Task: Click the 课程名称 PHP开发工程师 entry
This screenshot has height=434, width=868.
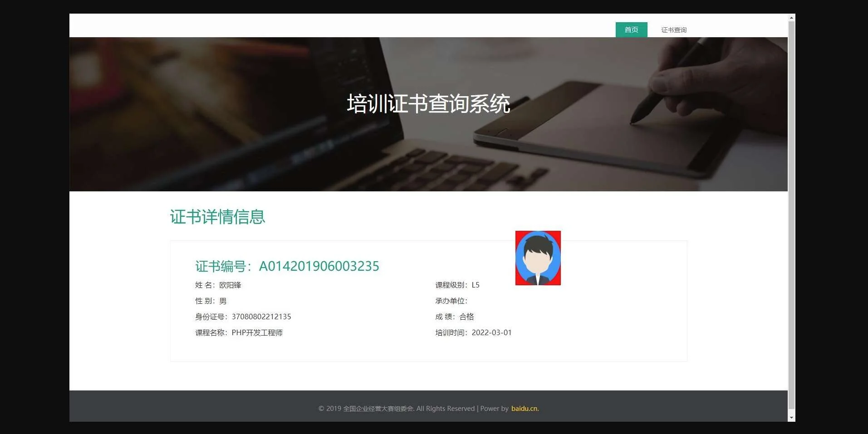Action: 239,332
